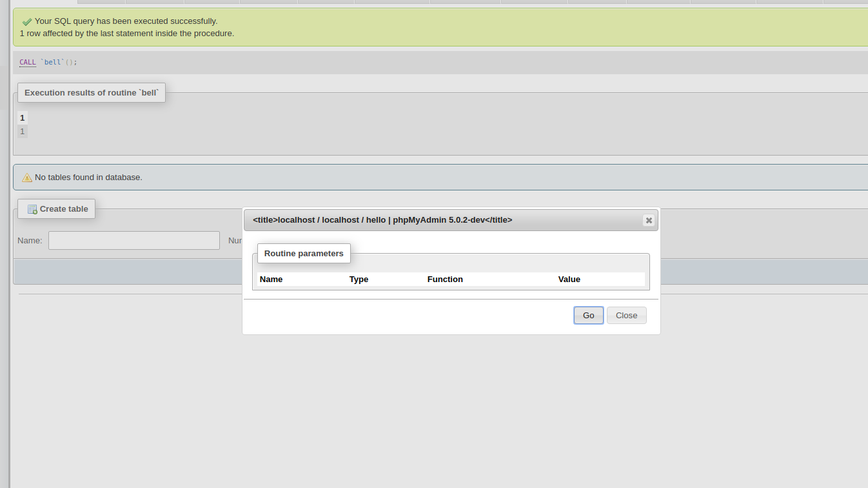Click the Create table icon
The height and width of the screenshot is (488, 868).
(32, 208)
